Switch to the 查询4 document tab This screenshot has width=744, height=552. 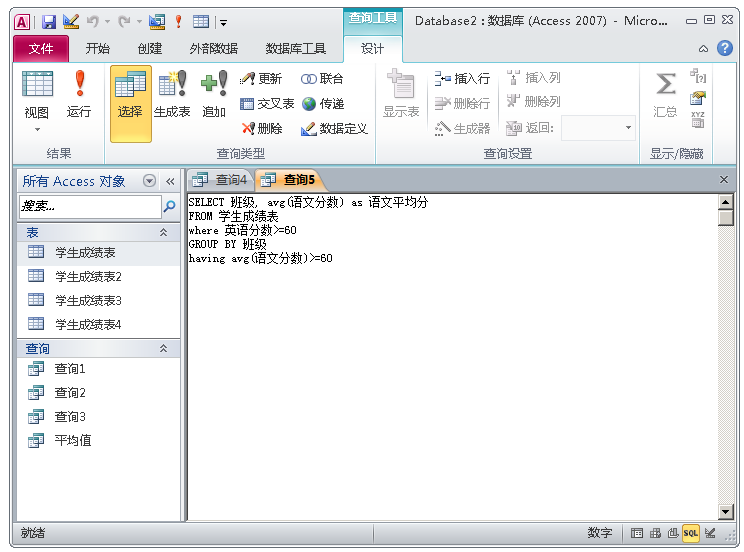coord(220,180)
